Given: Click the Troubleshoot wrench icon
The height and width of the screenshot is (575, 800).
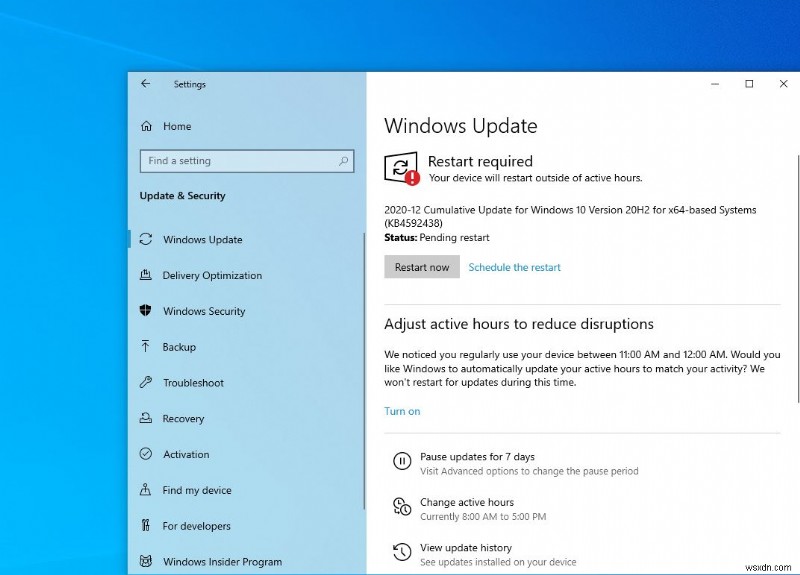Looking at the screenshot, I should pos(146,382).
